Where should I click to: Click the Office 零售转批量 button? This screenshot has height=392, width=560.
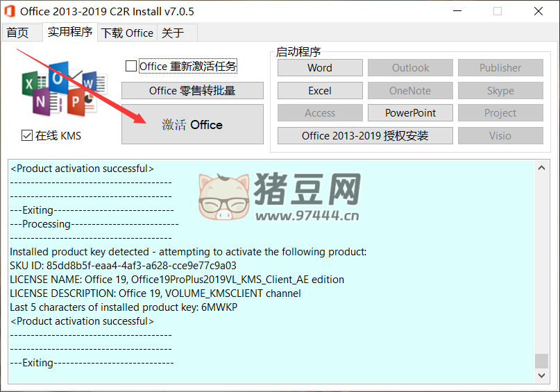coord(192,91)
